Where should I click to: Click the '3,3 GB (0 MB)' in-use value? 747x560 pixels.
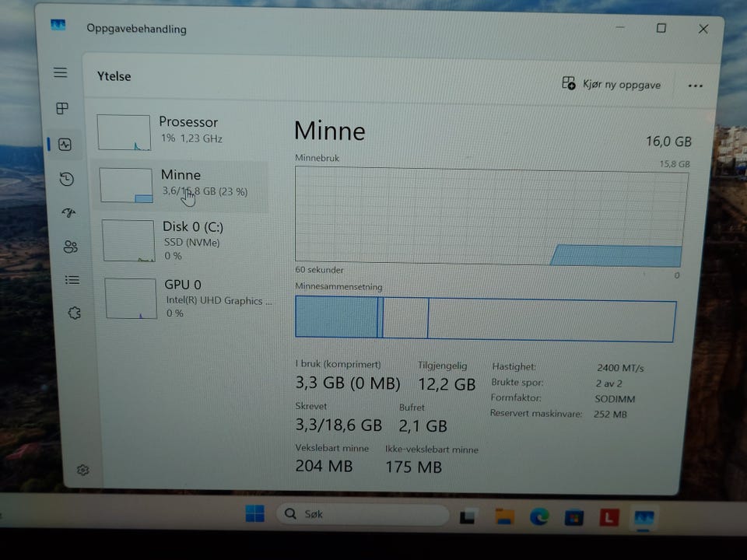point(348,383)
